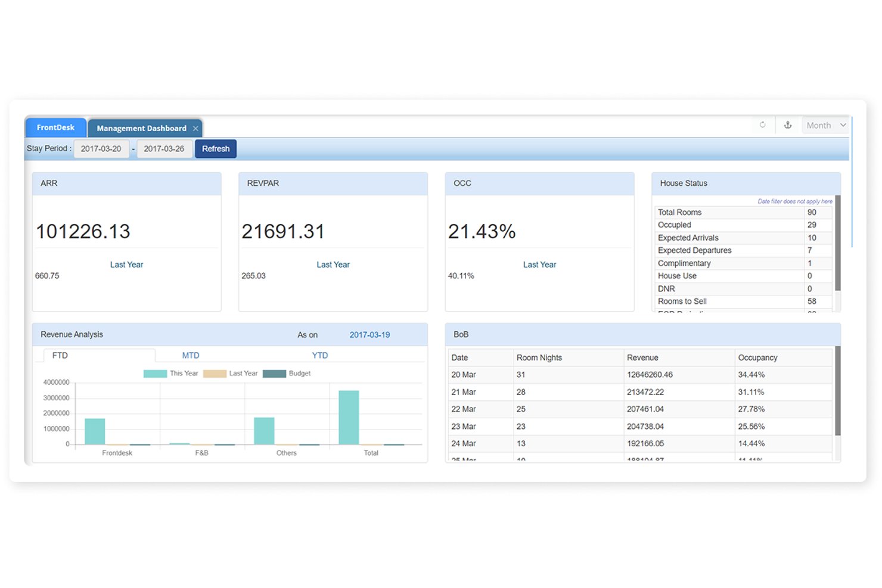Viewport: 882px width, 588px height.
Task: Select the FTD revenue tab
Action: coord(60,355)
